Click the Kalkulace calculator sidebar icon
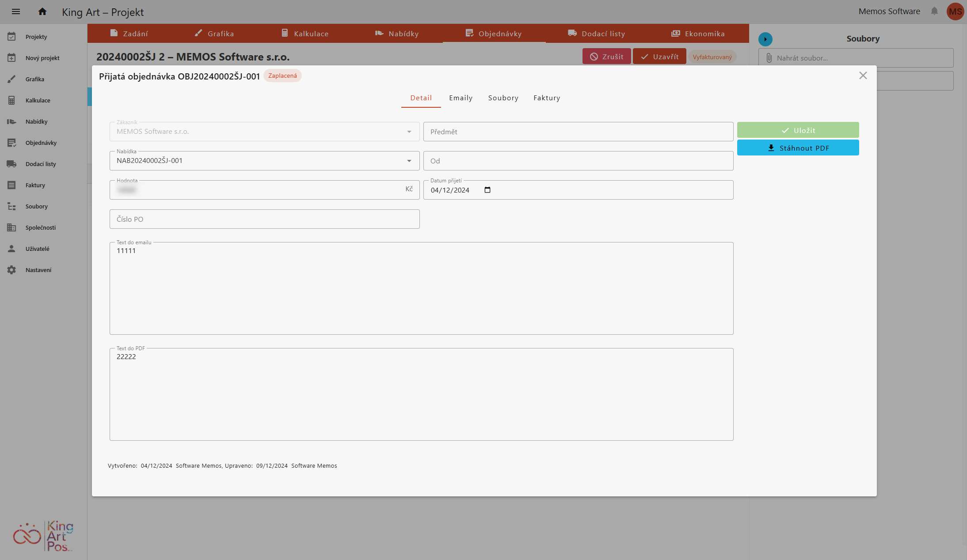The image size is (967, 560). [x=11, y=100]
